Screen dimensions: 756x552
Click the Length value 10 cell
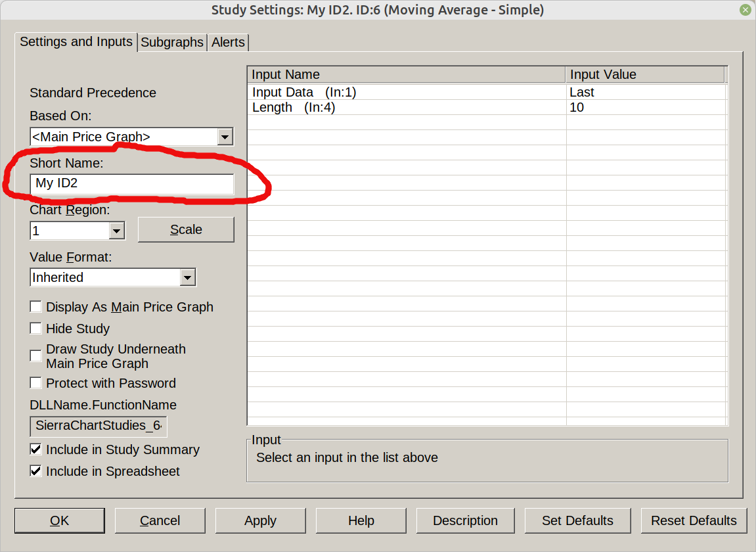point(646,107)
